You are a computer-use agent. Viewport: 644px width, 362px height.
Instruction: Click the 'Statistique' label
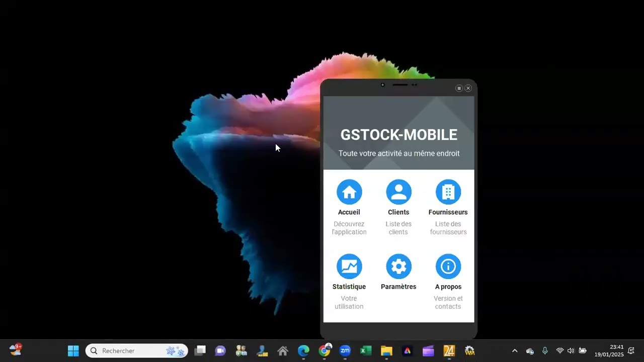pos(349,287)
